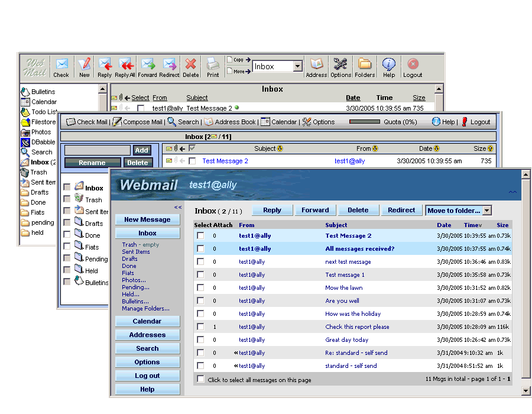Image resolution: width=532 pixels, height=414 pixels.
Task: Expand the Inbox folder combo box
Action: [x=297, y=67]
